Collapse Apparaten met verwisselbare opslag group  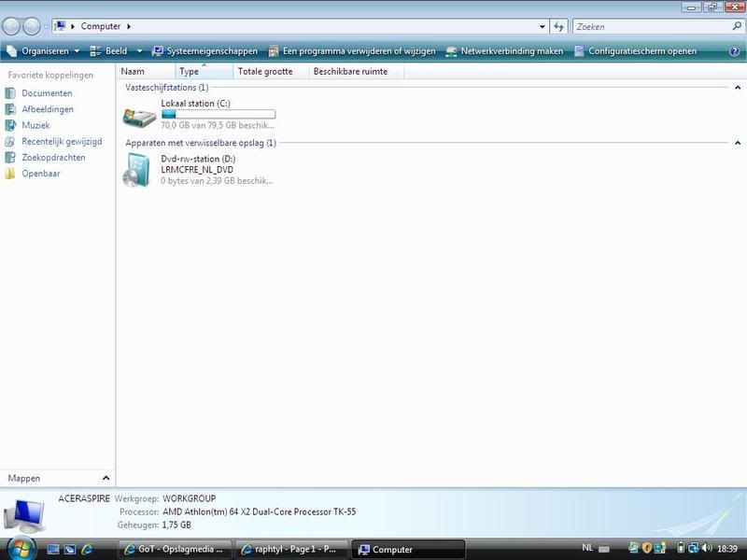(737, 144)
